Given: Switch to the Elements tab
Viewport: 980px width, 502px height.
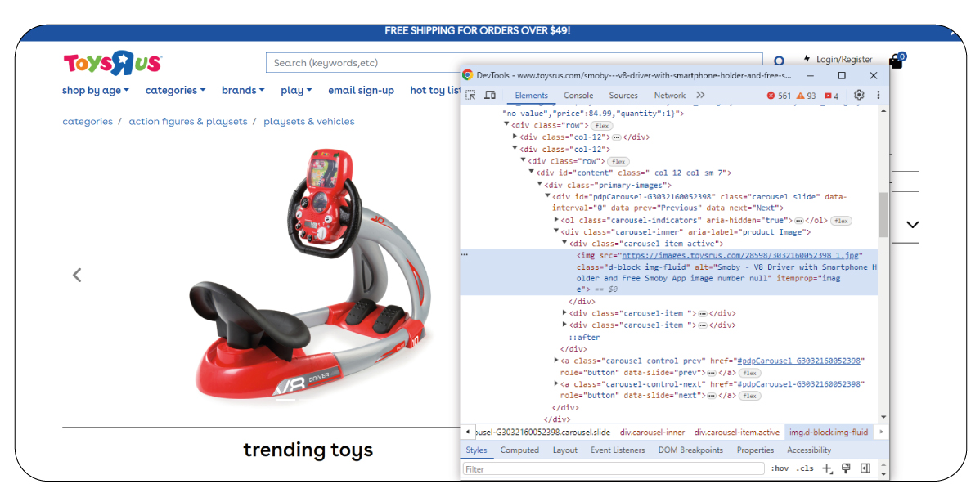Looking at the screenshot, I should (531, 96).
